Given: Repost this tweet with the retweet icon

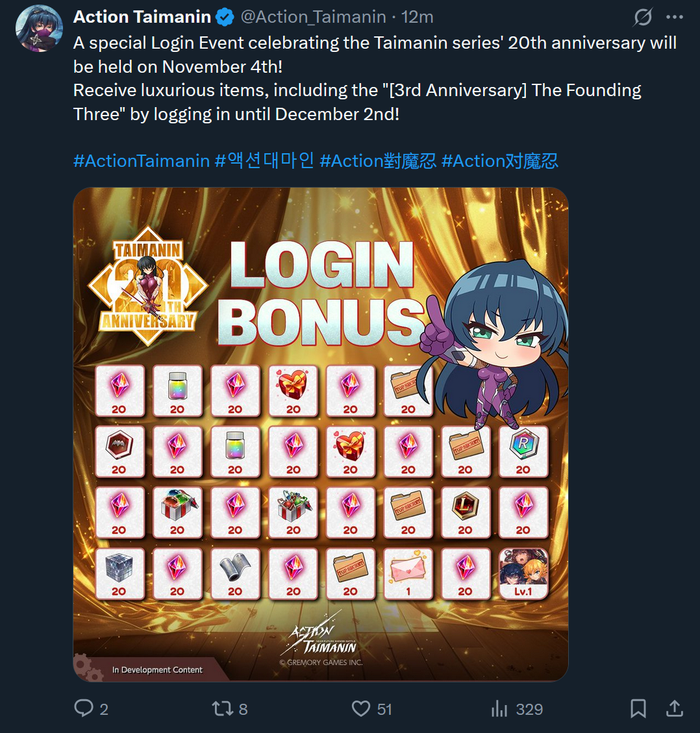Looking at the screenshot, I should [223, 708].
